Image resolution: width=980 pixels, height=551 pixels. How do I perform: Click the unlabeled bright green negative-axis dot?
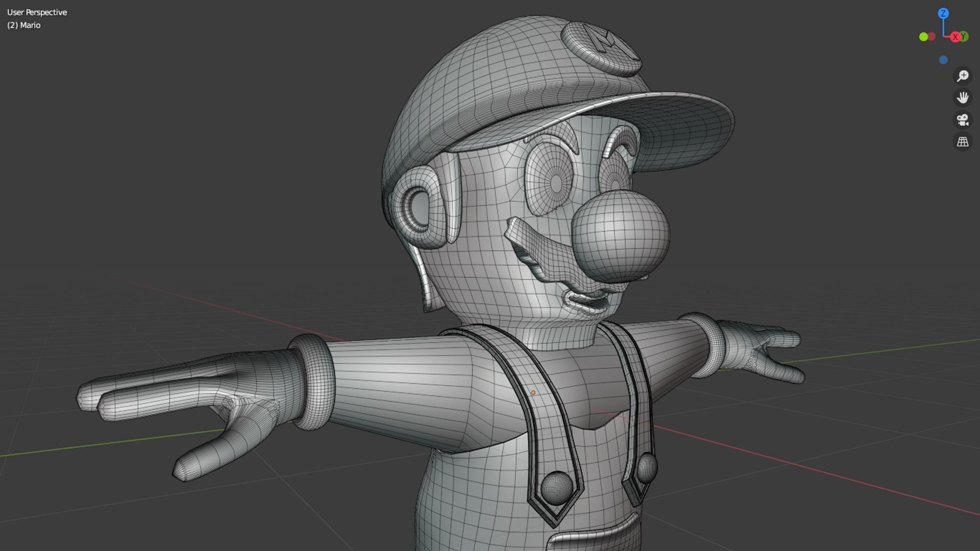tap(923, 37)
